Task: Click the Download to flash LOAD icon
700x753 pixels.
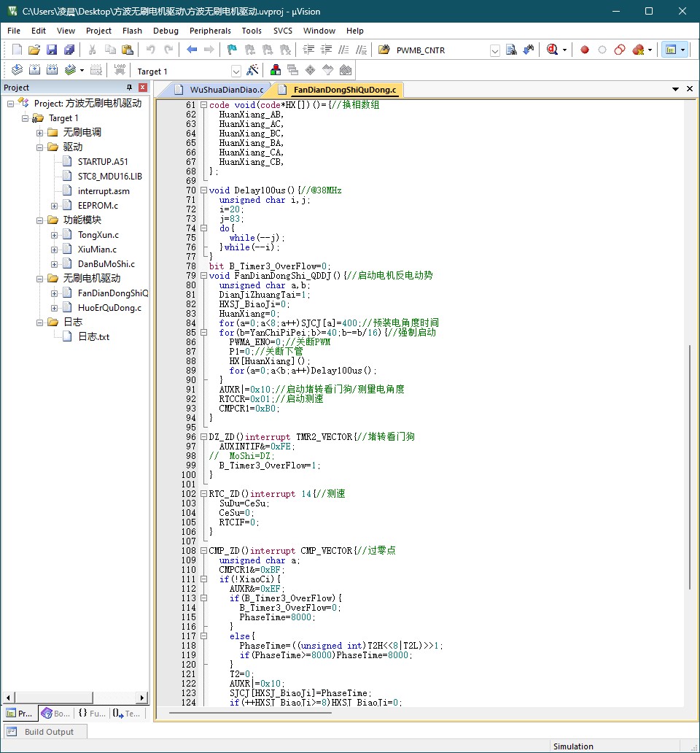Action: (x=120, y=70)
